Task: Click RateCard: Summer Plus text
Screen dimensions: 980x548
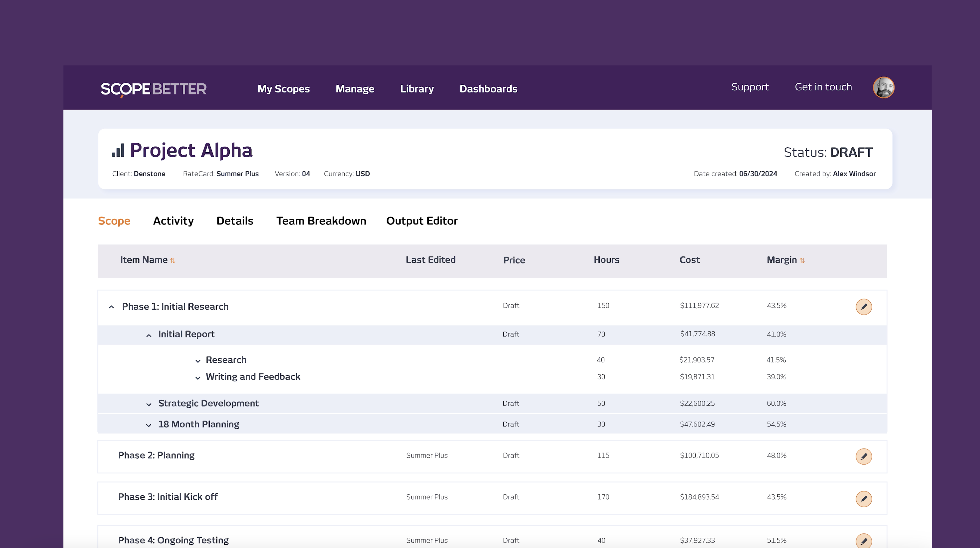Action: click(x=221, y=174)
